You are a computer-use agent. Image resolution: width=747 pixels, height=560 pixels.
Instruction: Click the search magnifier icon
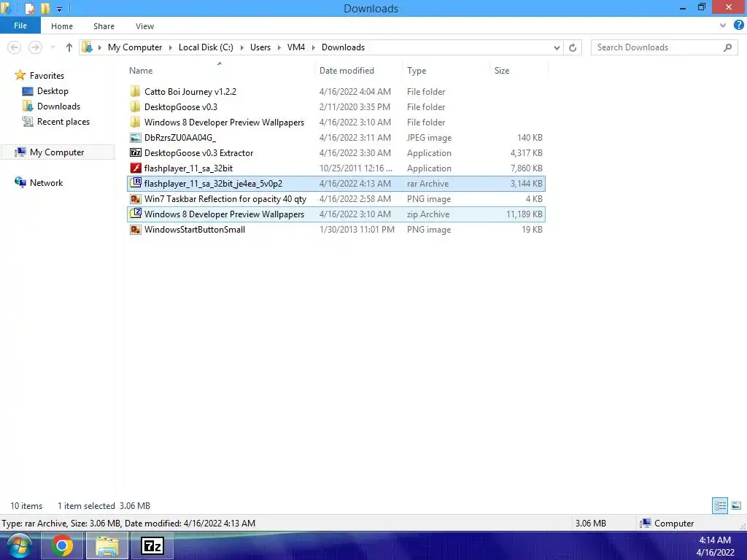click(x=727, y=47)
